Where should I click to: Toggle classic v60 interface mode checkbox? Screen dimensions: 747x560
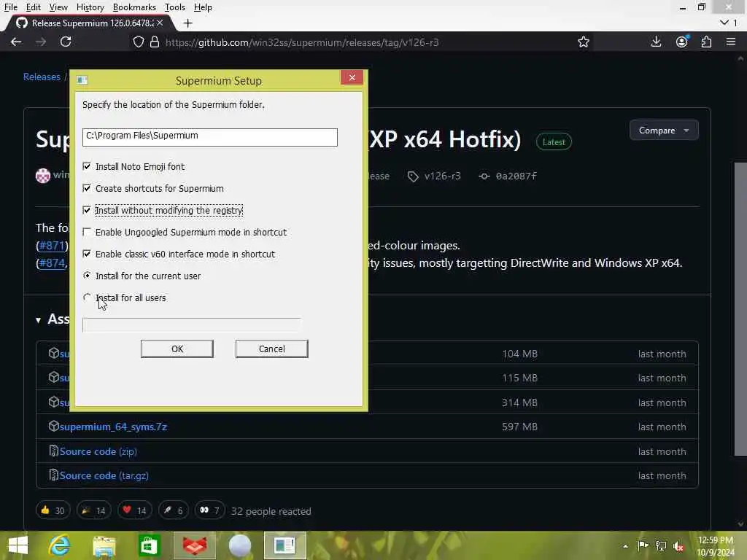click(87, 254)
